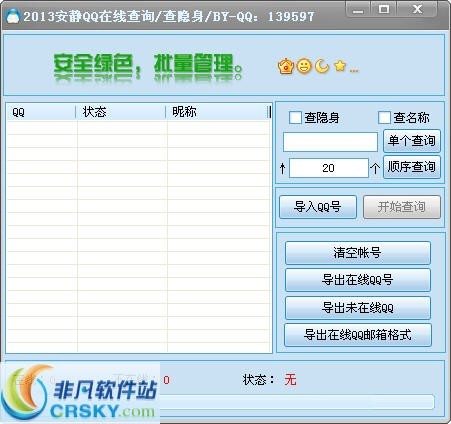Click the 导出在线QQ邮箱格式 button

coord(358,335)
